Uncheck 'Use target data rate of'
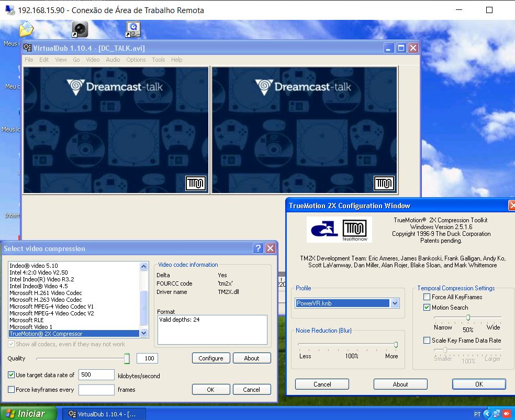This screenshot has width=515, height=420. pos(11,374)
